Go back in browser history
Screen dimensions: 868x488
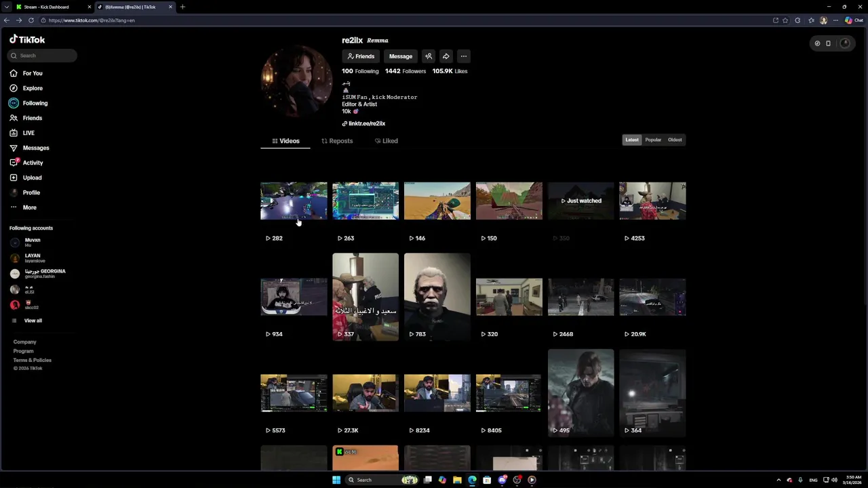pyautogui.click(x=7, y=20)
